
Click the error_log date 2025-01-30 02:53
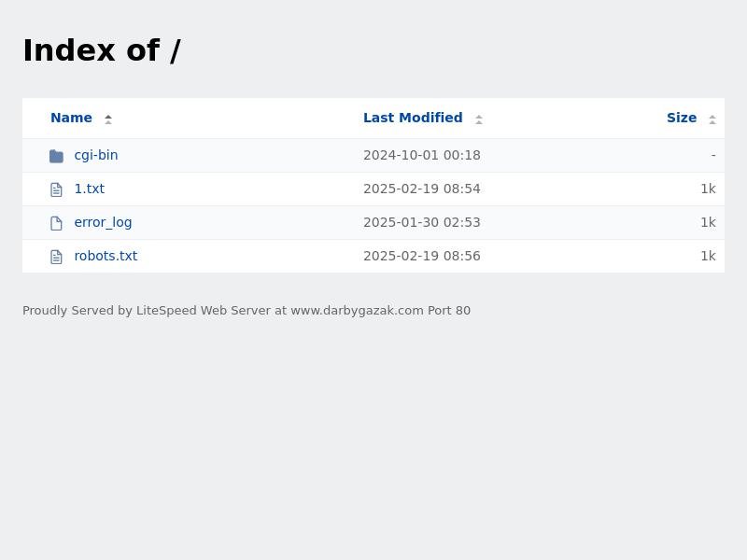[x=422, y=222]
